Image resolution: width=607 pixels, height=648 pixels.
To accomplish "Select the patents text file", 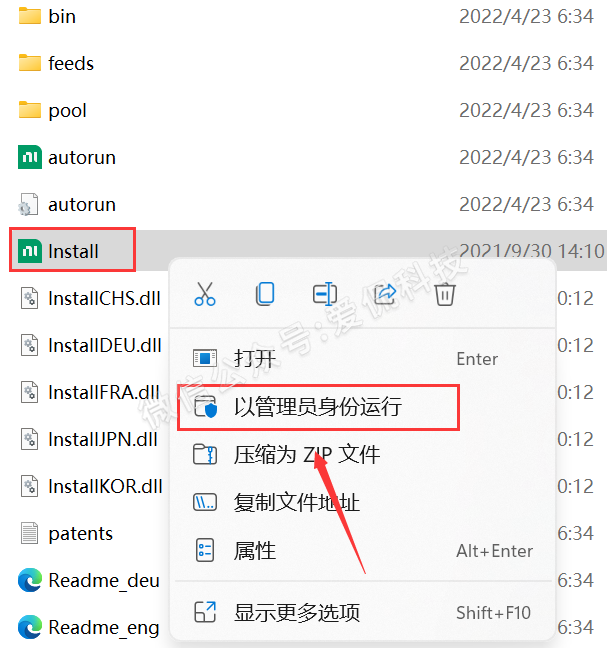I will [81, 534].
